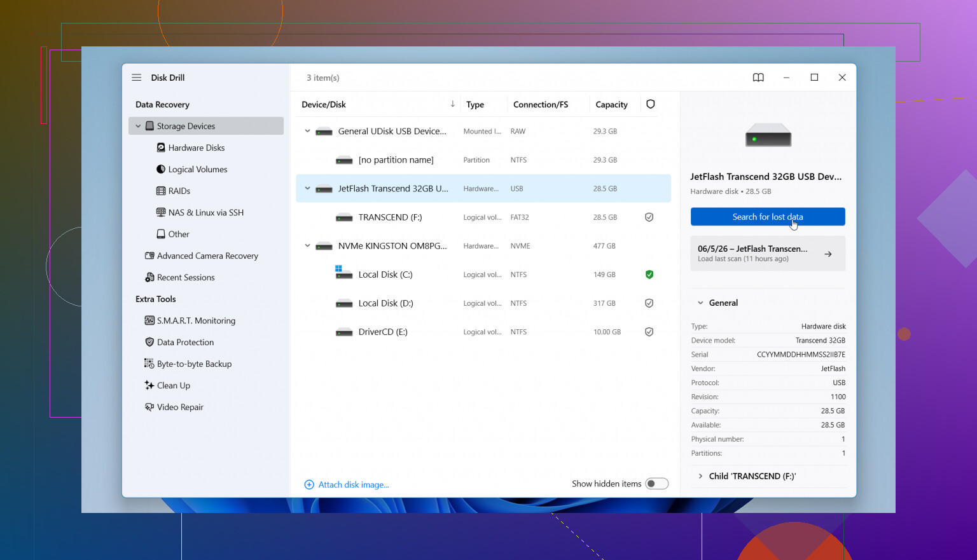Select the DriverCD (E:) volume row
This screenshot has width=977, height=560.
483,332
